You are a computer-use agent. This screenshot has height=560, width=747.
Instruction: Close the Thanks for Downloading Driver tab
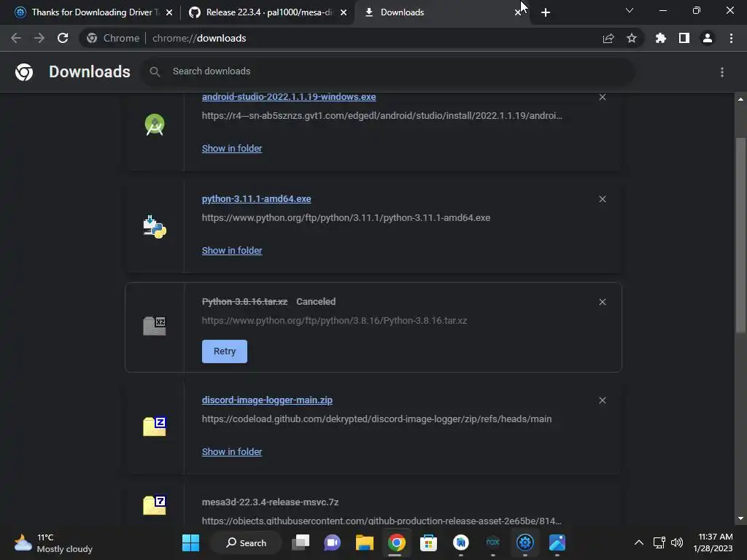169,12
